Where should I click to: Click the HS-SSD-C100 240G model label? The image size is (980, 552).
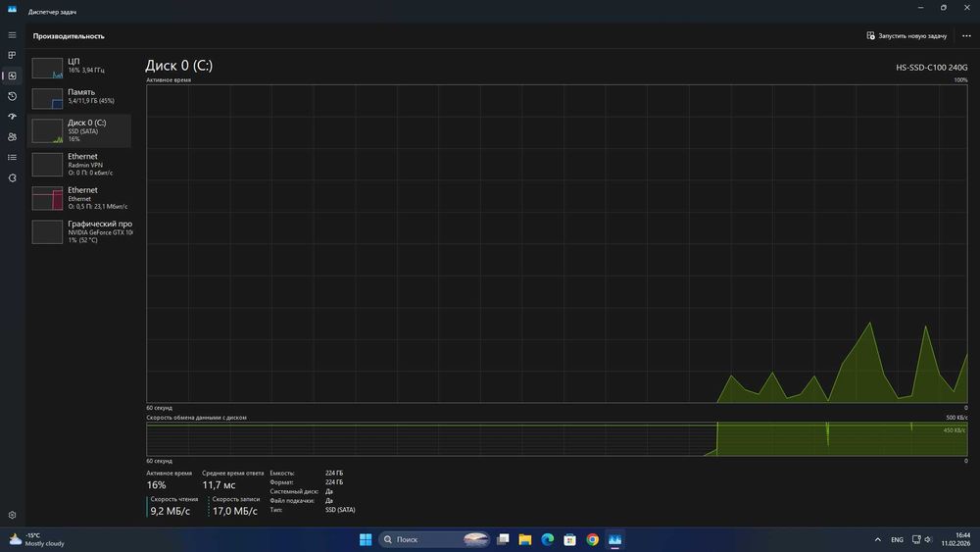[x=931, y=68]
